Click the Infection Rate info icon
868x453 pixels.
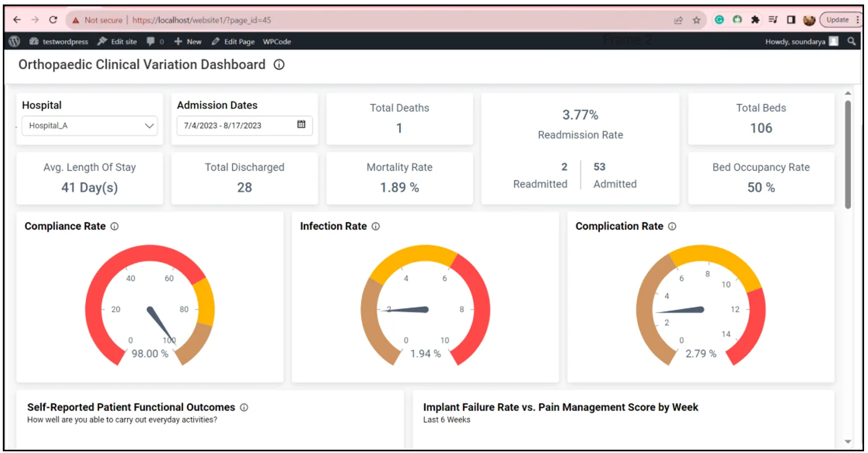376,227
